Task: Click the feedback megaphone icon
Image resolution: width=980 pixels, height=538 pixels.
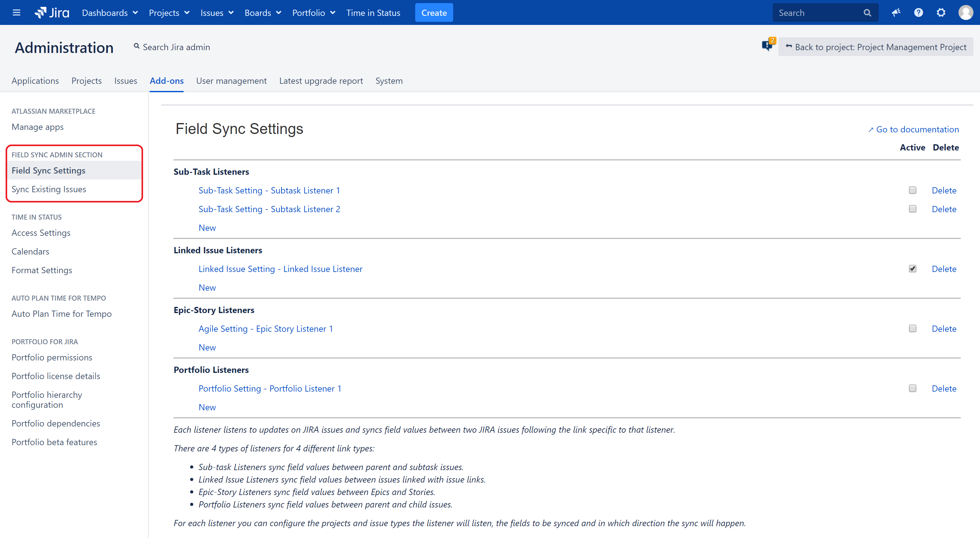Action: (x=896, y=12)
